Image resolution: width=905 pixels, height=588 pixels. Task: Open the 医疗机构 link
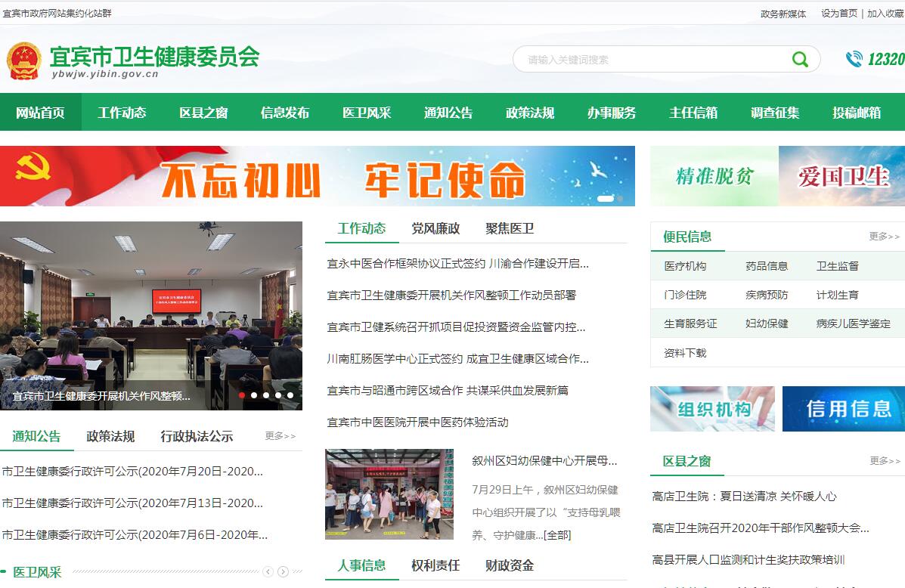pos(685,266)
